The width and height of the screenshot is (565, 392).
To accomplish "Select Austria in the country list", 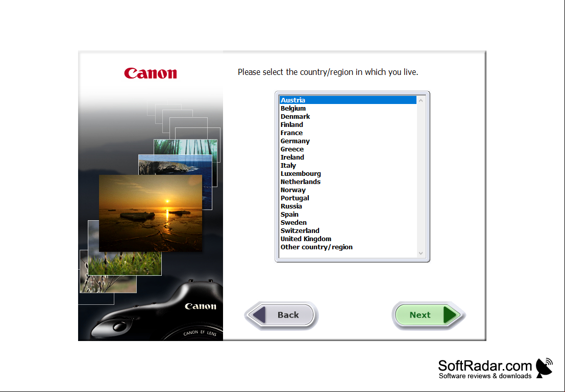I will (348, 100).
